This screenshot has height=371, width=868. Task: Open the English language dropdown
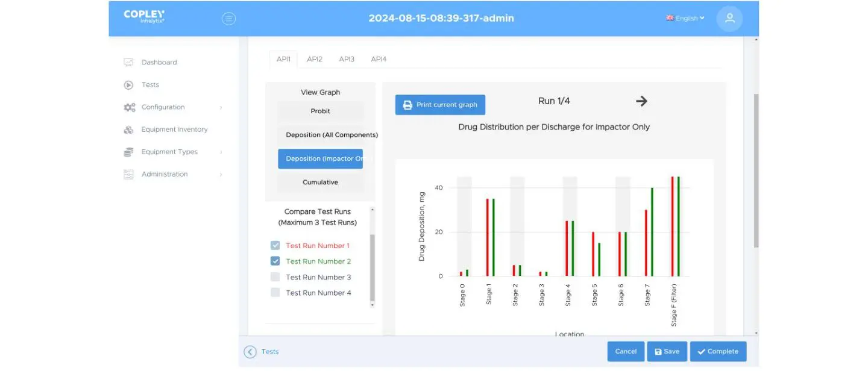pyautogui.click(x=685, y=18)
